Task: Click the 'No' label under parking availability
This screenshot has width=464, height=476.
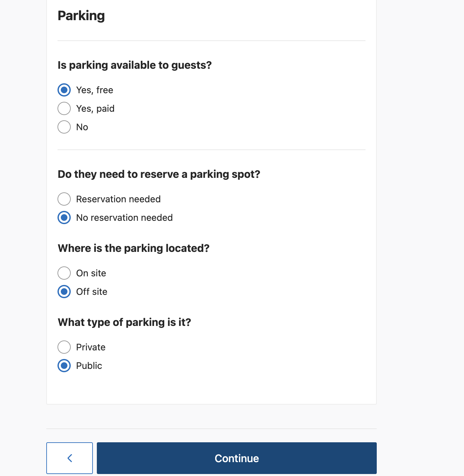Action: point(82,127)
